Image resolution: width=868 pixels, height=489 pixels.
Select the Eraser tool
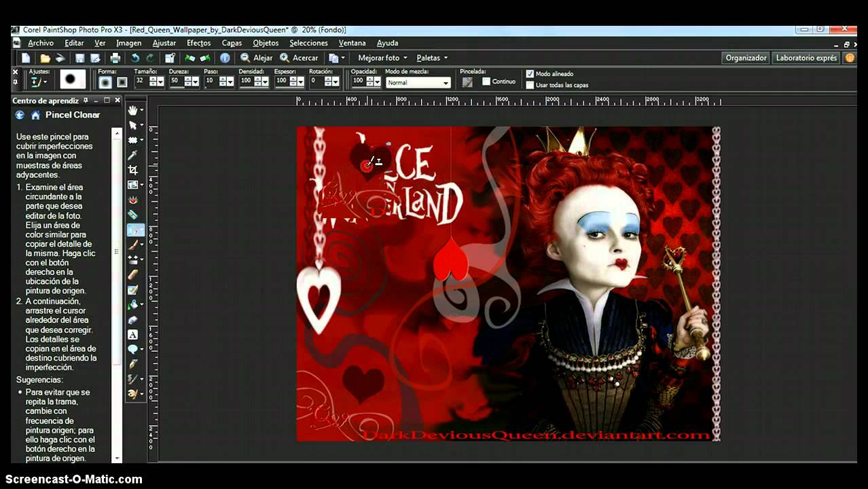point(133,274)
